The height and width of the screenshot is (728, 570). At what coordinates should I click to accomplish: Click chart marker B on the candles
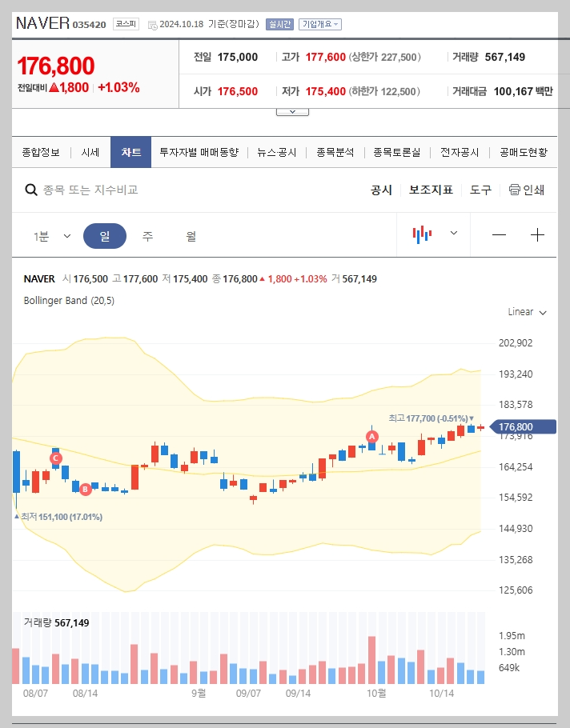pos(86,488)
